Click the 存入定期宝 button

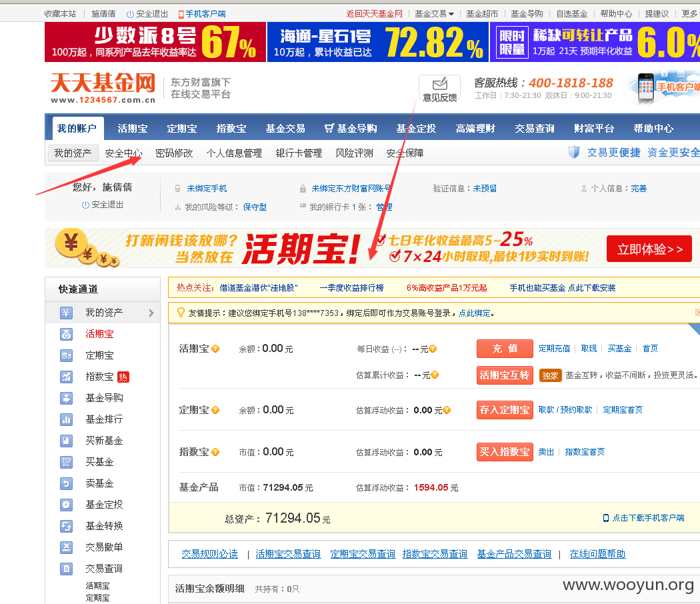(x=505, y=410)
